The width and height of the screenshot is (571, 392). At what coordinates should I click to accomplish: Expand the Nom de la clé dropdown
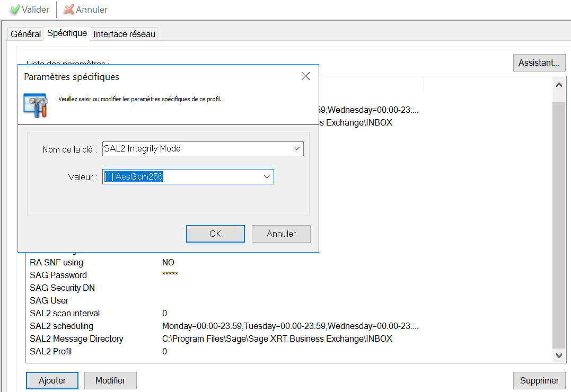(x=297, y=149)
